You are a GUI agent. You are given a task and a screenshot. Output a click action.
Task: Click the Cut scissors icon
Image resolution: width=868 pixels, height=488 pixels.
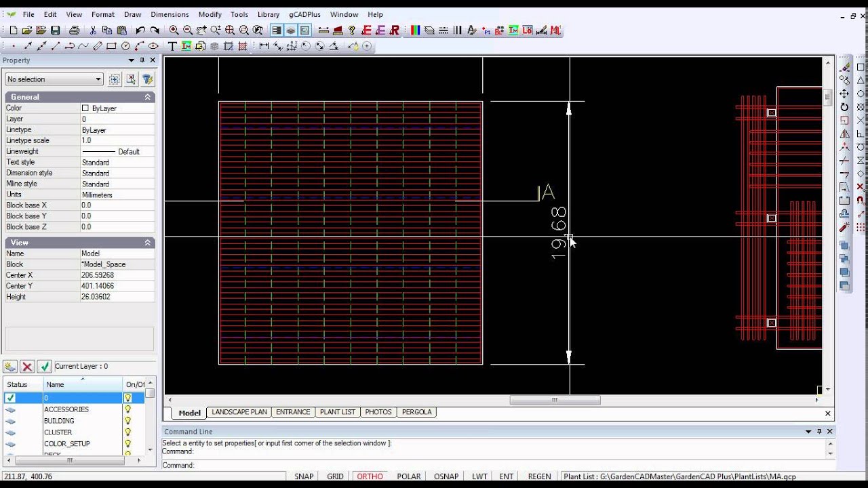(93, 30)
